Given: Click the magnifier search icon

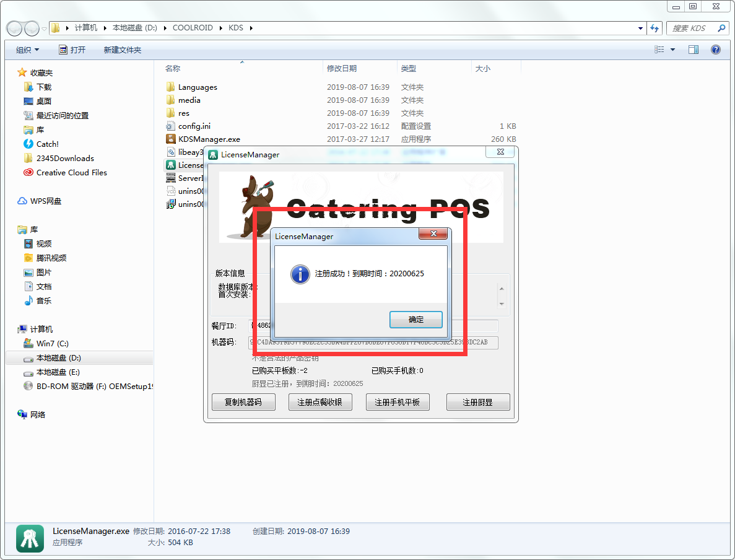Looking at the screenshot, I should (x=721, y=28).
